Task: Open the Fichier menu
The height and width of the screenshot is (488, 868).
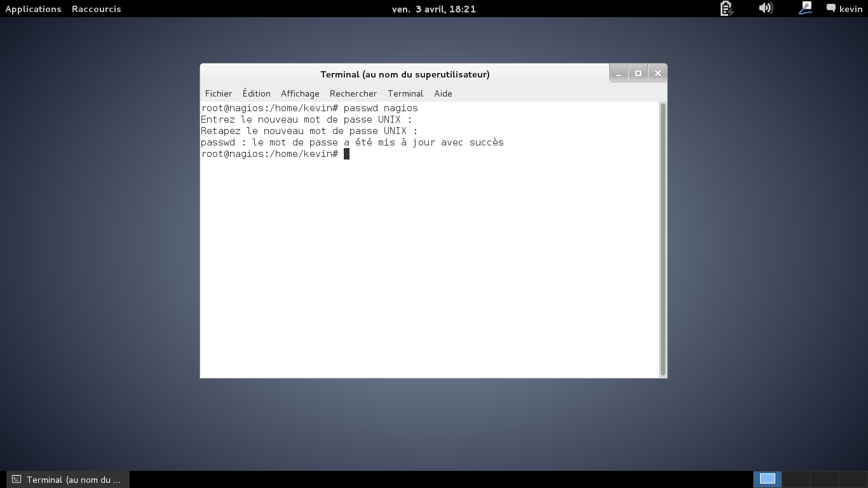Action: pyautogui.click(x=219, y=93)
